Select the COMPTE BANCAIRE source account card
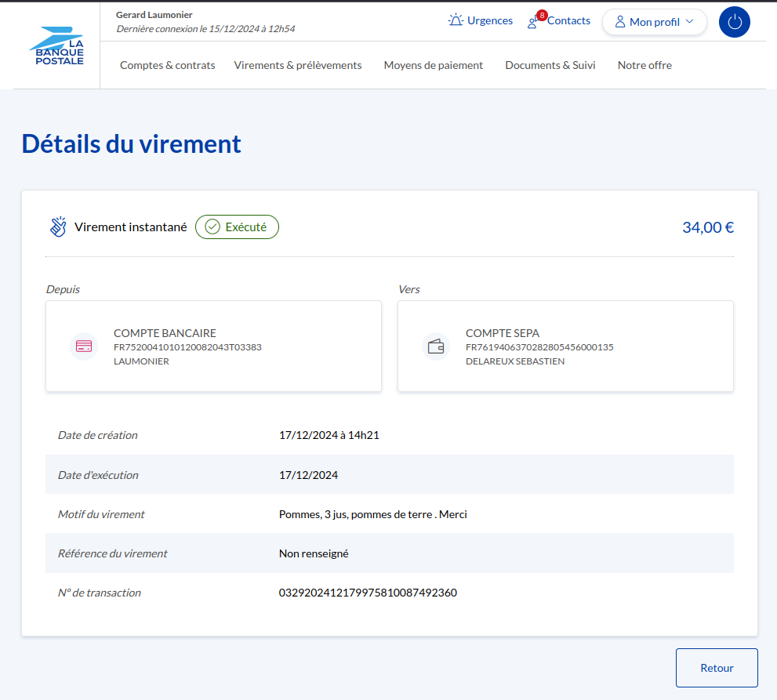The height and width of the screenshot is (700, 777). pos(213,346)
